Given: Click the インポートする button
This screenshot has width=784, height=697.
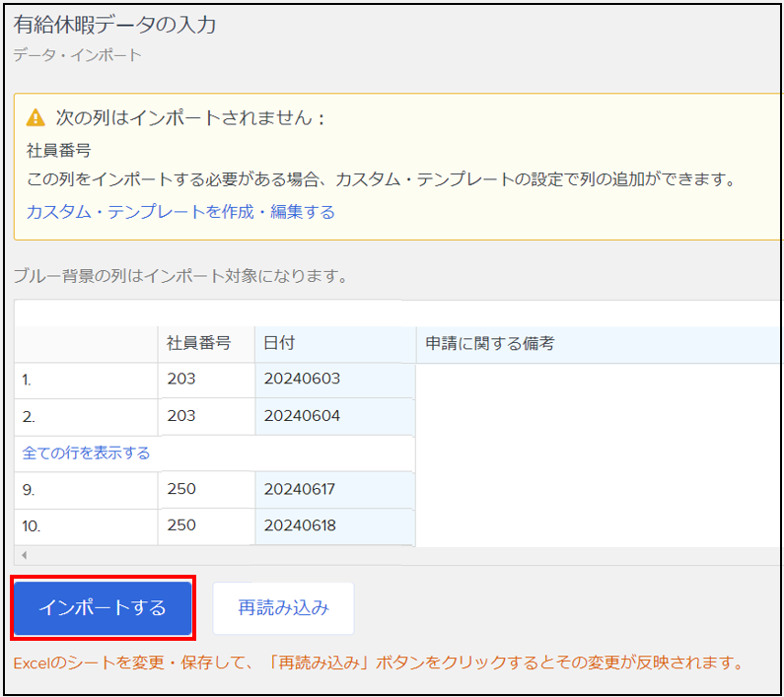Looking at the screenshot, I should pyautogui.click(x=103, y=607).
